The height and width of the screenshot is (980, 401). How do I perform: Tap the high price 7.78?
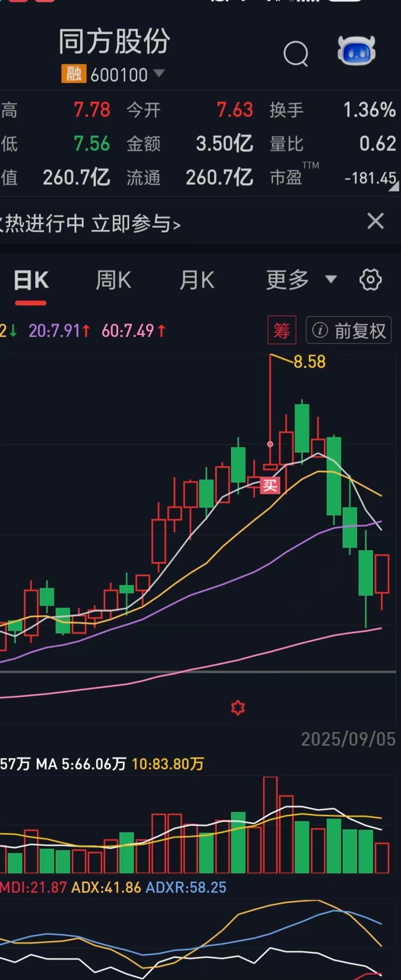pos(92,110)
